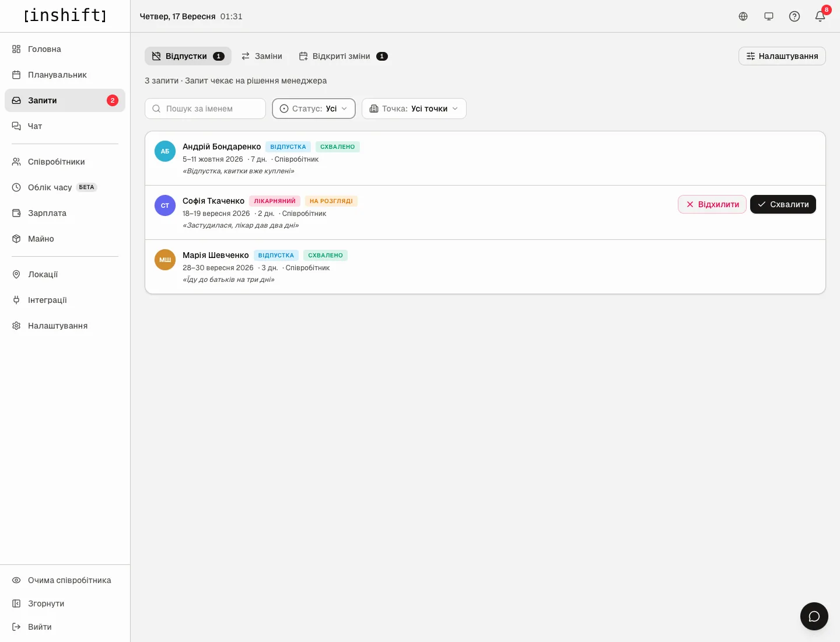The height and width of the screenshot is (642, 840).
Task: Switch to Відкриті зміни tab
Action: click(x=343, y=56)
